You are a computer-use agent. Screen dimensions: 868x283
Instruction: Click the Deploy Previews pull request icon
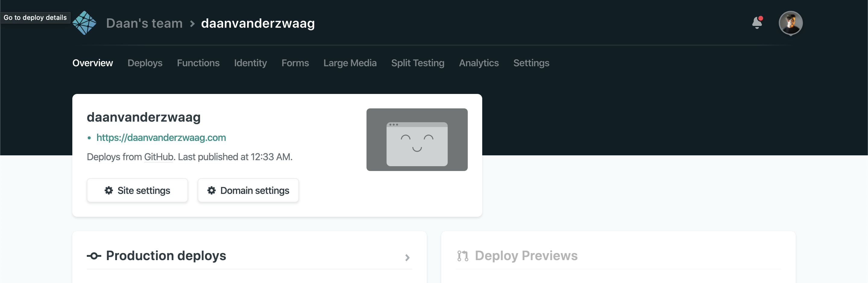pyautogui.click(x=462, y=256)
